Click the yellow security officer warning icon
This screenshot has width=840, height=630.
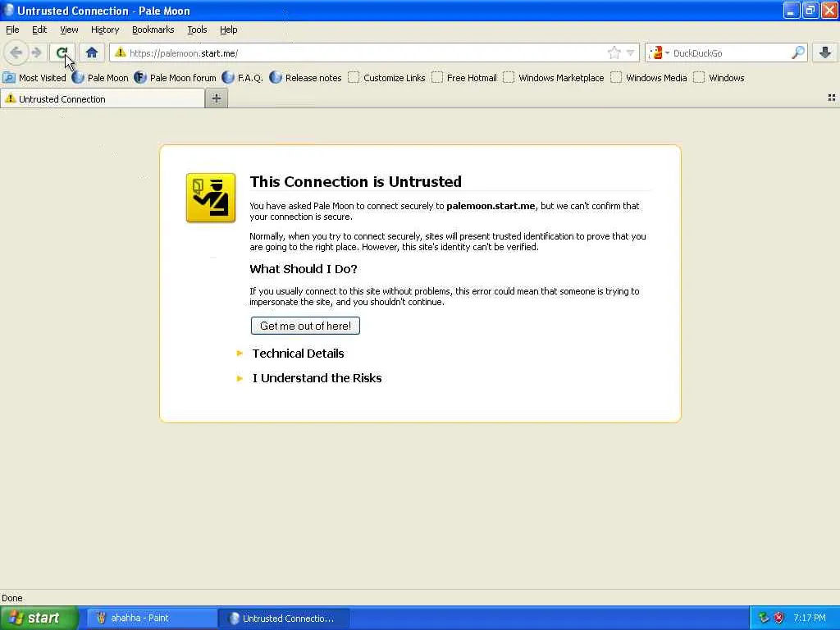211,198
